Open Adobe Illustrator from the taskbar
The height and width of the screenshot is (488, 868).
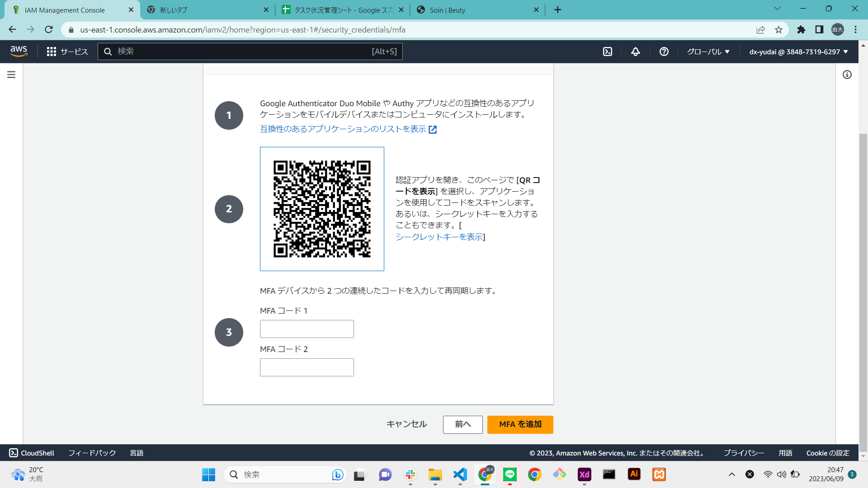coord(634,474)
